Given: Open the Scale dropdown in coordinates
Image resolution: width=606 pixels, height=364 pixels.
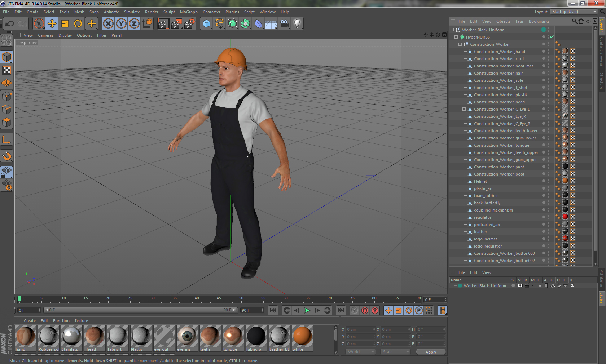Looking at the screenshot, I should [395, 352].
